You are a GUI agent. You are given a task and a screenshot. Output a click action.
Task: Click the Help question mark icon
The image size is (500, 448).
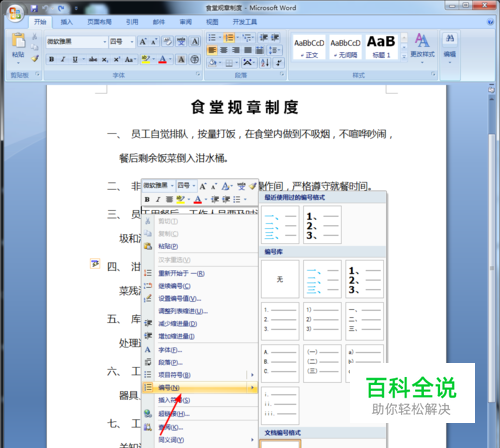point(490,22)
